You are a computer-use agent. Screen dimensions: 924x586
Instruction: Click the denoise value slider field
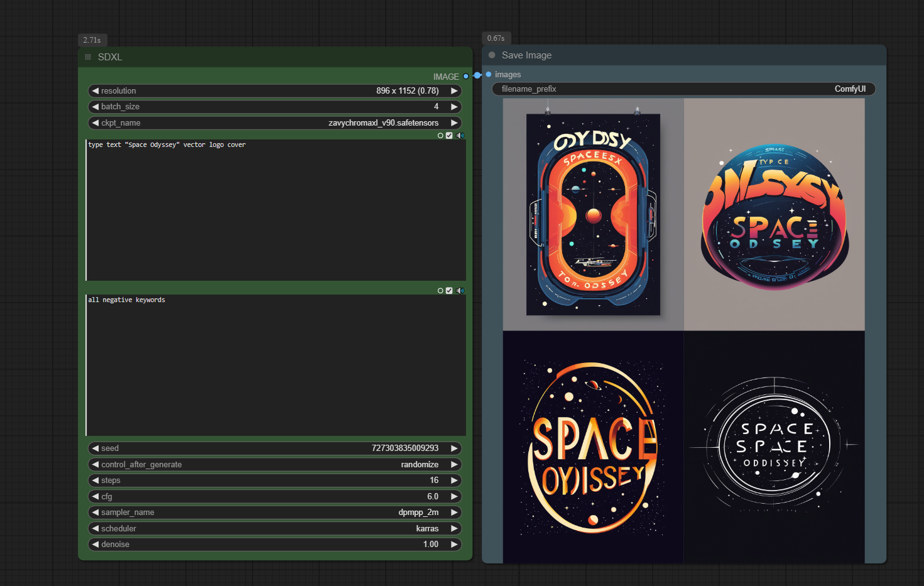coord(275,545)
